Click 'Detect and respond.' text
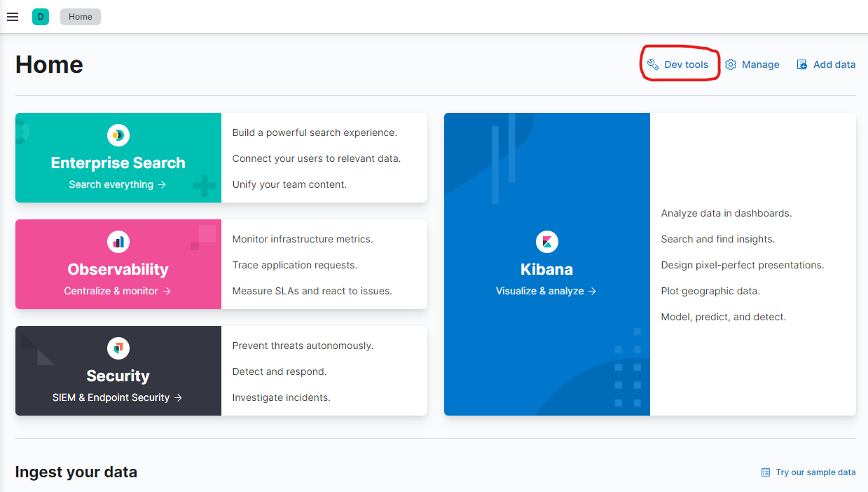This screenshot has width=868, height=492. (280, 371)
